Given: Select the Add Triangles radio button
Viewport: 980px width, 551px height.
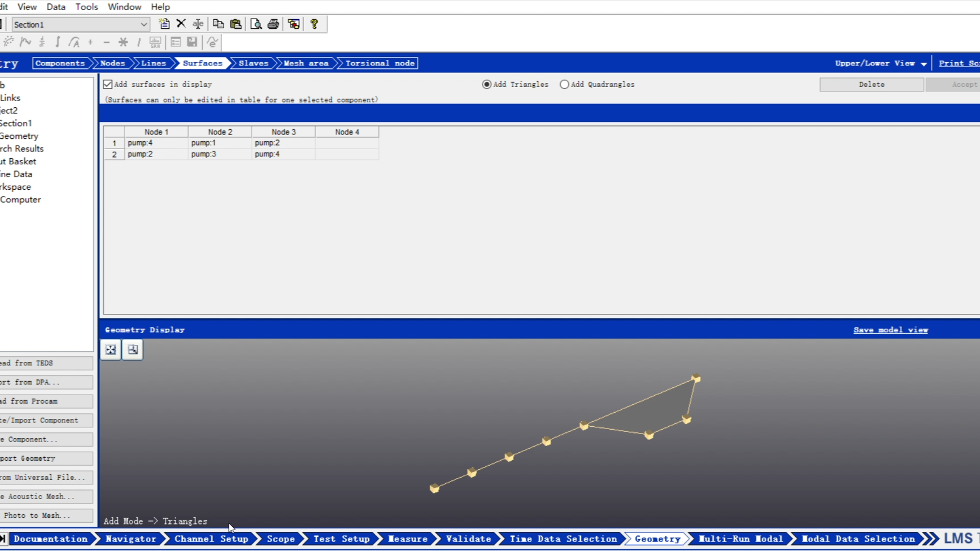Looking at the screenshot, I should pos(486,84).
